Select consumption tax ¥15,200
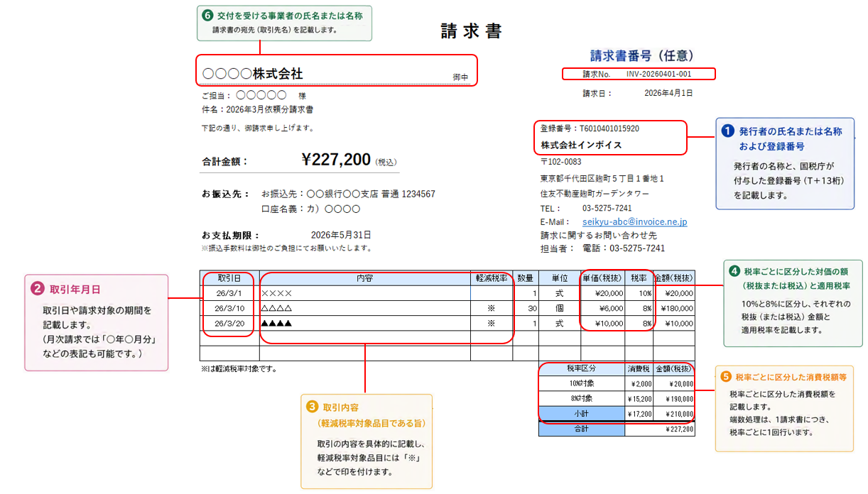The width and height of the screenshot is (868, 494). click(x=639, y=398)
